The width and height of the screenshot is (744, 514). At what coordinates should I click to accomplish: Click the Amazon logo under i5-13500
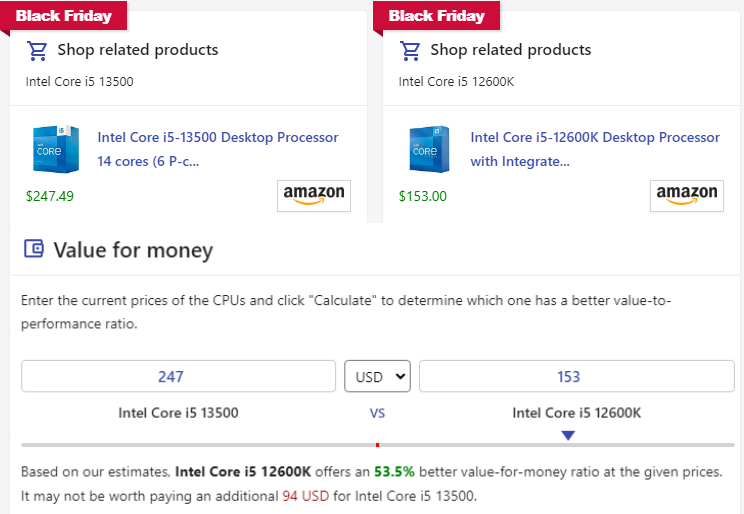(x=314, y=196)
